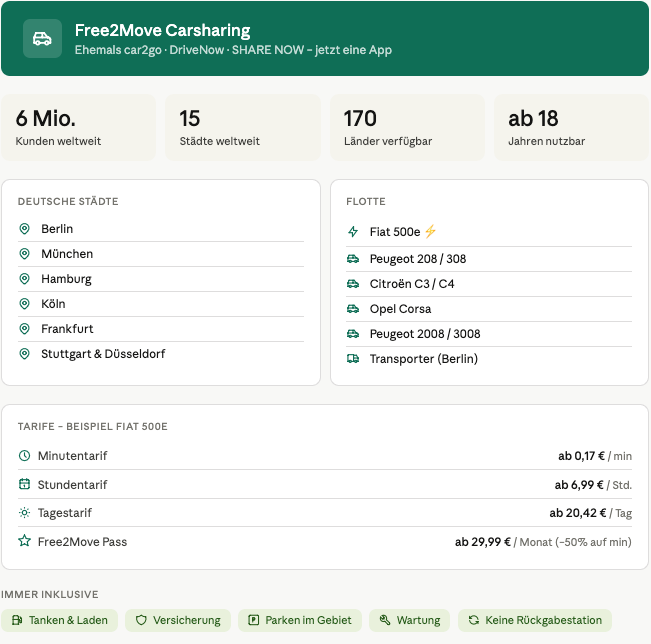
Task: Click the Minutentarif label
Action: [x=72, y=456]
